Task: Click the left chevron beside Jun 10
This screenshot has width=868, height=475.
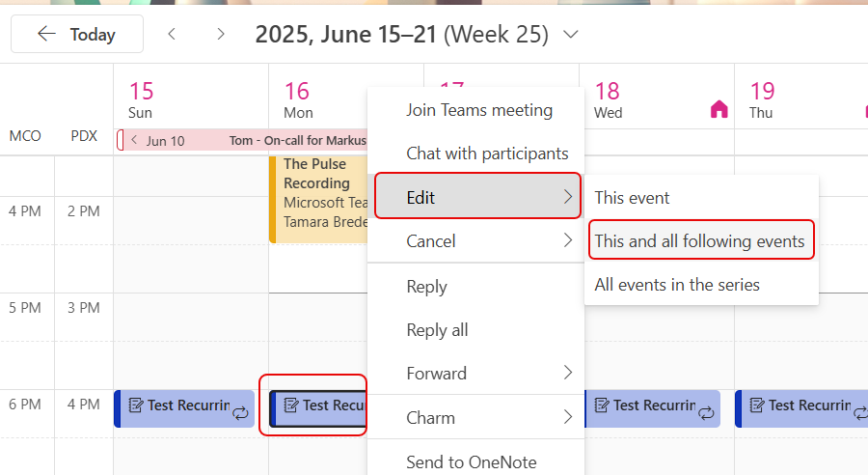Action: pyautogui.click(x=134, y=141)
